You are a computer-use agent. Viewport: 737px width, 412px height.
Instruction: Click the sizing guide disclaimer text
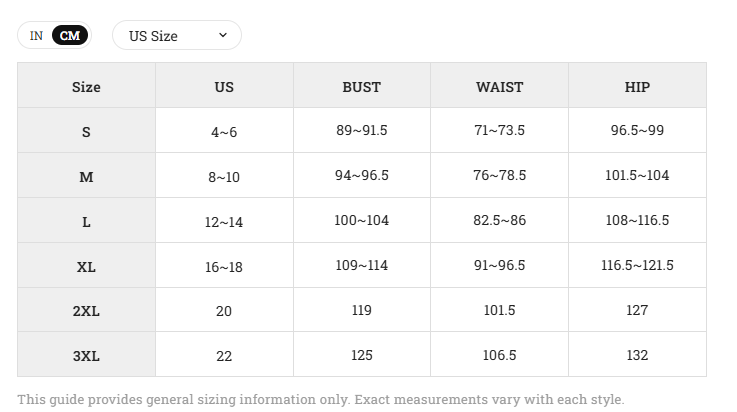click(321, 399)
